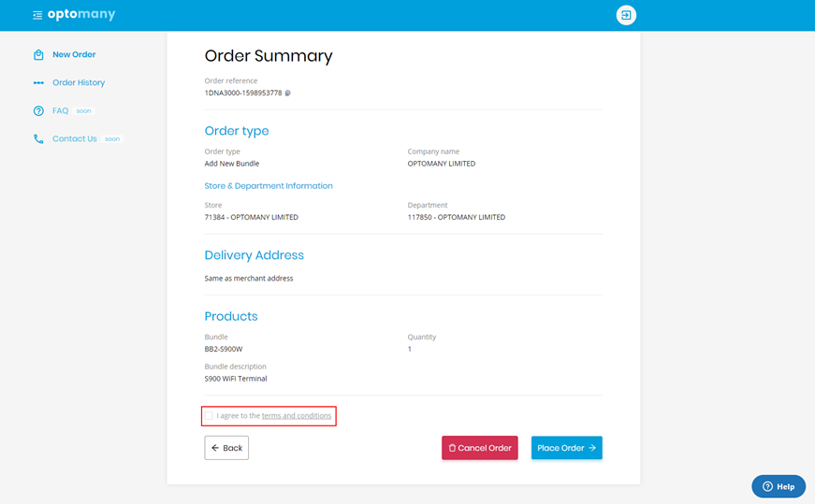The image size is (815, 504).
Task: Click the Delivery Address heading
Action: click(255, 255)
